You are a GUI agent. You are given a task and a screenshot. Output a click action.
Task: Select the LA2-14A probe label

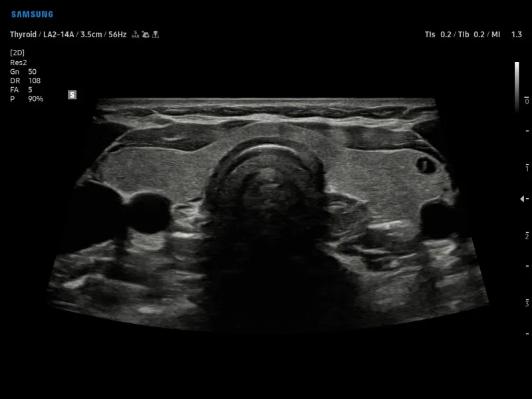click(x=59, y=35)
